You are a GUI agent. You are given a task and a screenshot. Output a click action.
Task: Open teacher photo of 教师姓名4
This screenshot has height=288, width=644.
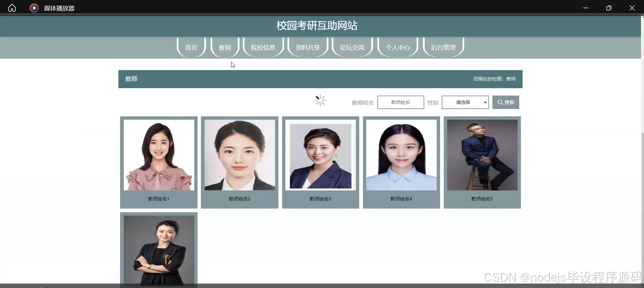tap(401, 155)
